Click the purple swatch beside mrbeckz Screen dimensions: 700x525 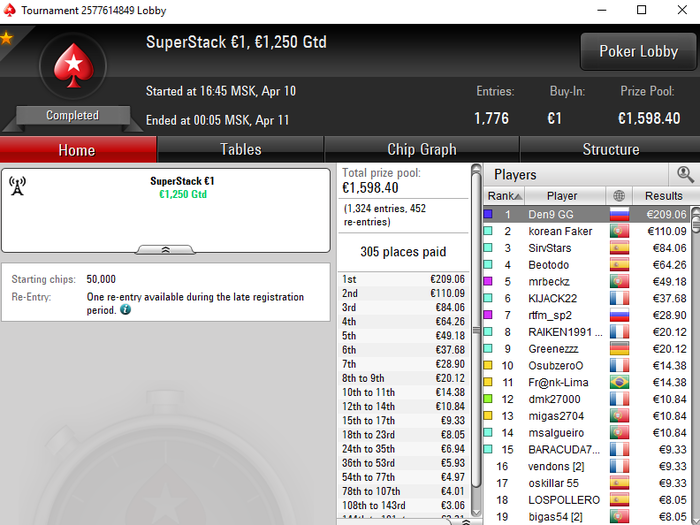(x=488, y=281)
